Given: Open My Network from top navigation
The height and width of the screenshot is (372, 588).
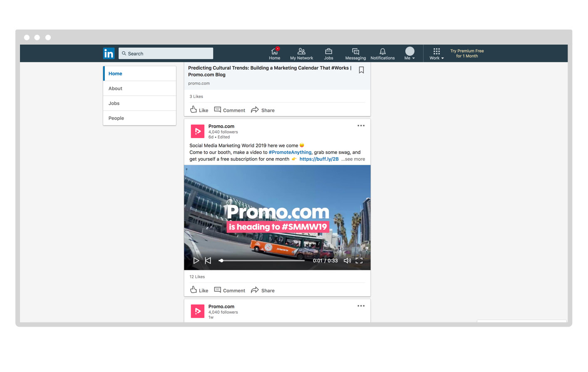Looking at the screenshot, I should (x=301, y=53).
